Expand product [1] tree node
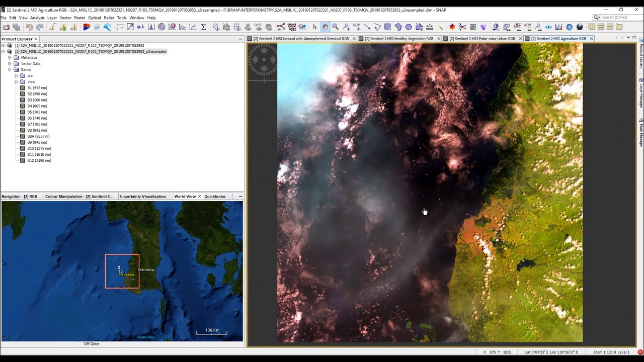 click(x=3, y=46)
